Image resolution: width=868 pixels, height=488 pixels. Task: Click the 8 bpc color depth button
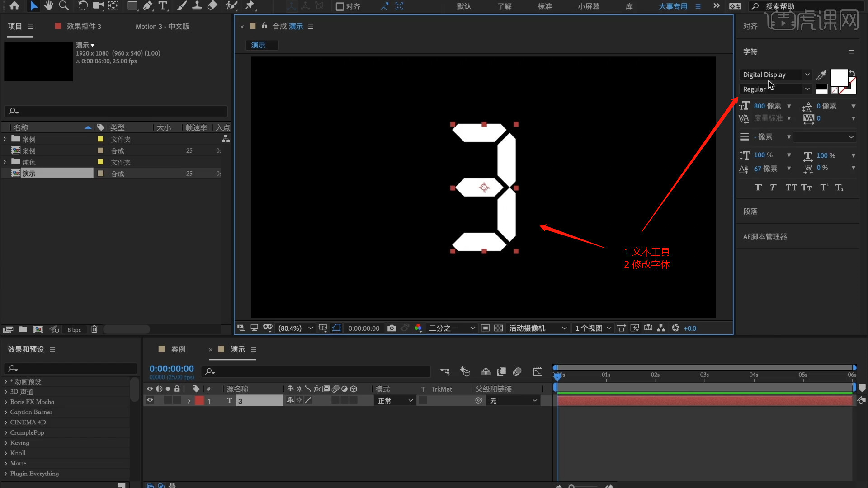(x=74, y=330)
